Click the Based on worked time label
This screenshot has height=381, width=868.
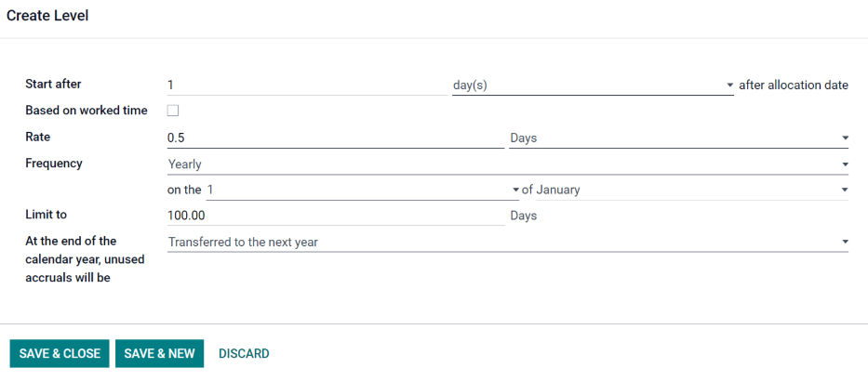click(x=87, y=111)
